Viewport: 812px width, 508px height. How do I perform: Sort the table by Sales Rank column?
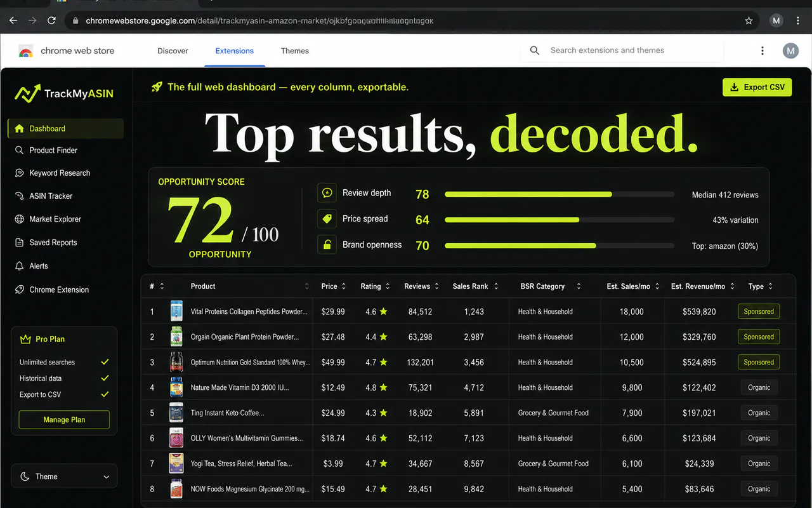tap(496, 286)
